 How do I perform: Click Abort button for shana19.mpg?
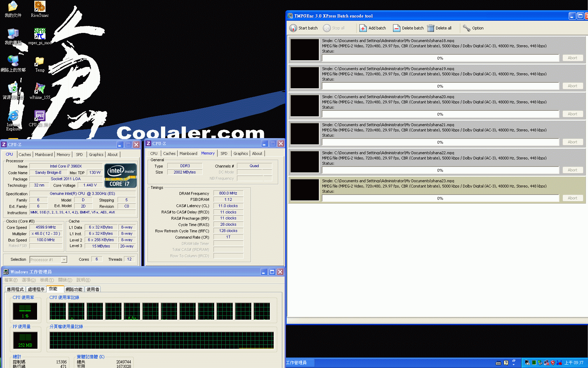[x=573, y=86]
